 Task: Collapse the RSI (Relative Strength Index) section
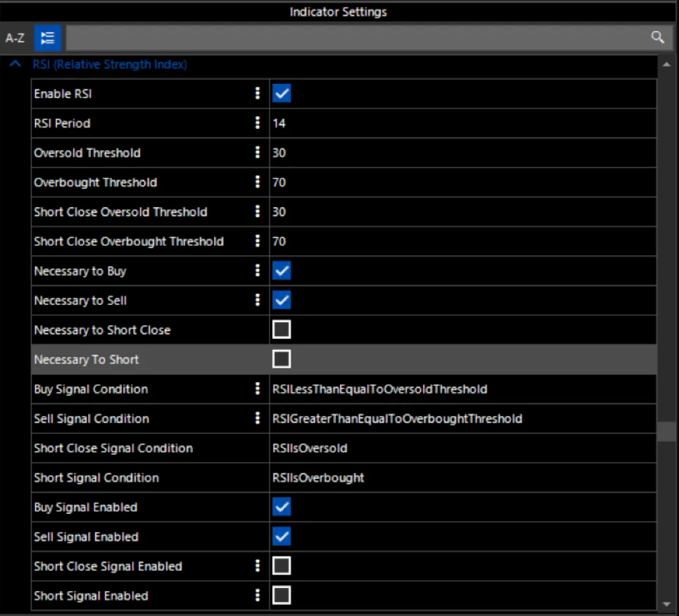click(x=15, y=64)
